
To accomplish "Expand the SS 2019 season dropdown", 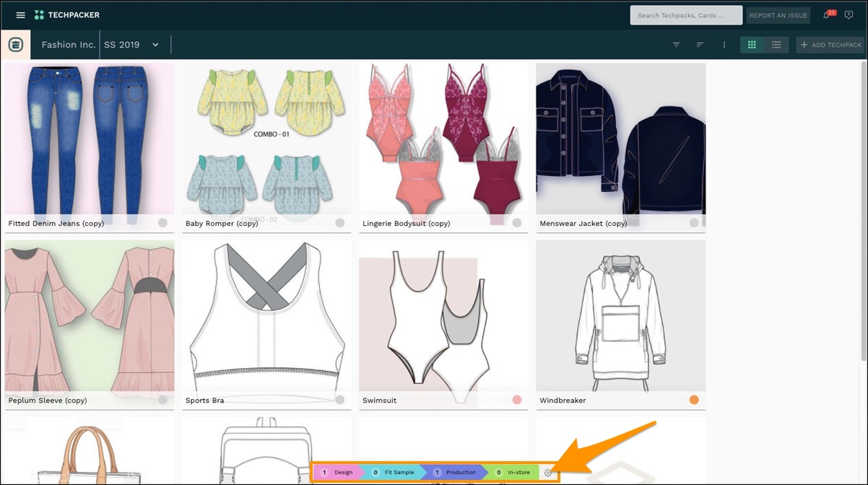I will click(x=155, y=45).
